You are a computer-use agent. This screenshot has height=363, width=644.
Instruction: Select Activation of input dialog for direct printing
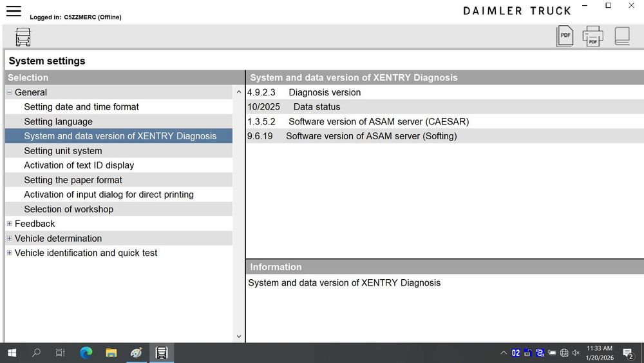coord(118,195)
